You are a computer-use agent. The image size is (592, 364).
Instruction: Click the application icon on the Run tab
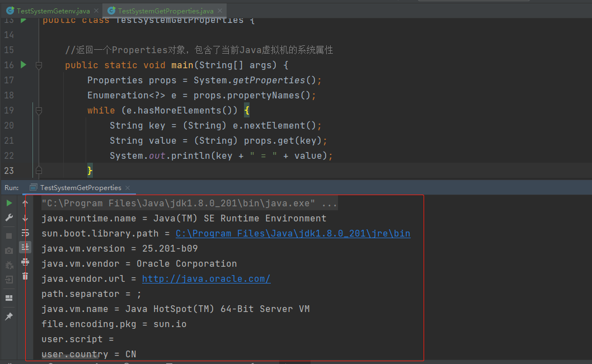coord(33,187)
